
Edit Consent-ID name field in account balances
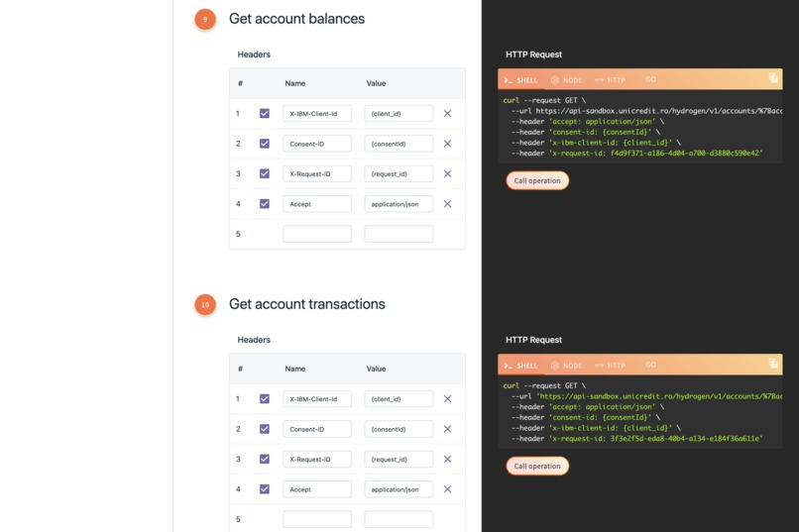pyautogui.click(x=317, y=144)
